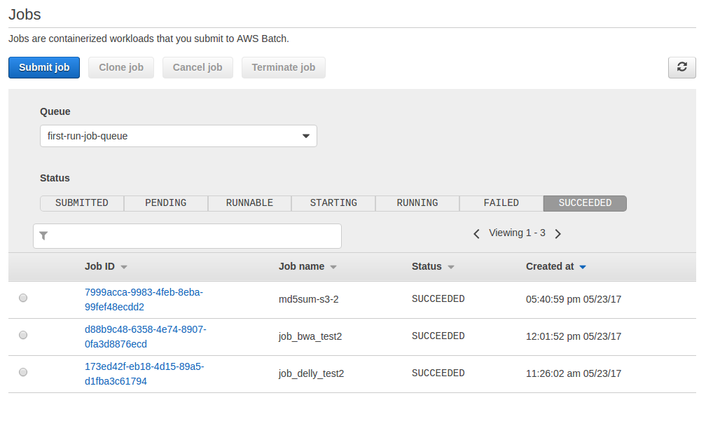720x447 pixels.
Task: Click created time 11:26:02 am 05/23/17
Action: [x=574, y=374]
